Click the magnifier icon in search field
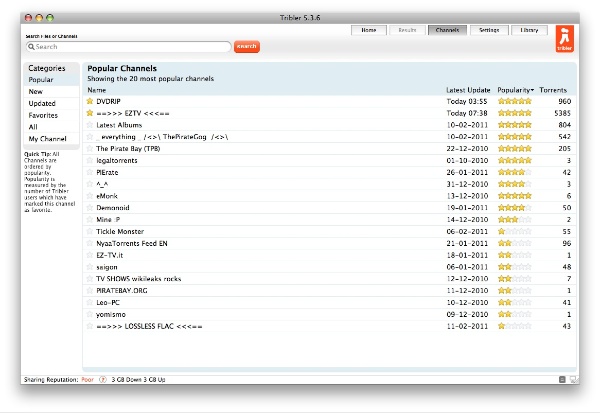Viewport: 600px width, 413px height. (x=31, y=47)
